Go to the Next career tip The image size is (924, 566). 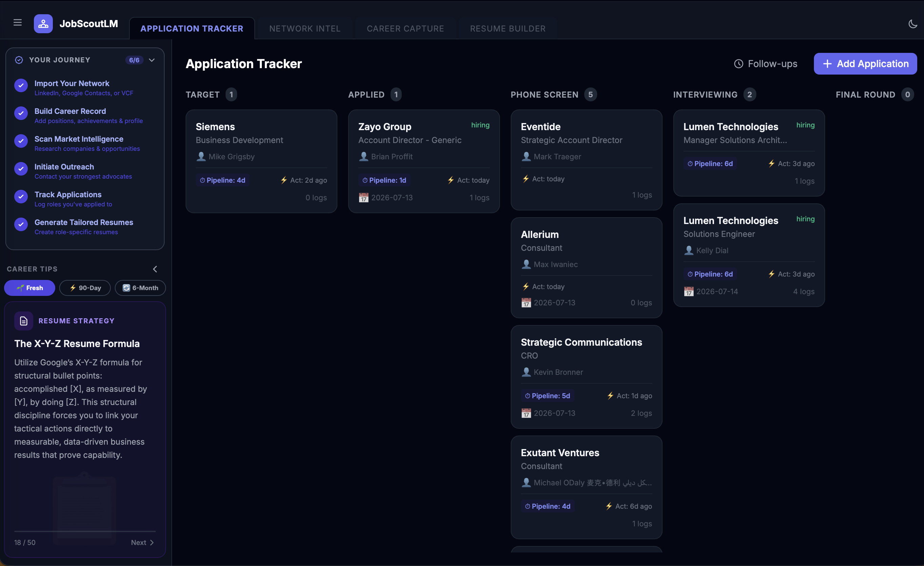[142, 542]
